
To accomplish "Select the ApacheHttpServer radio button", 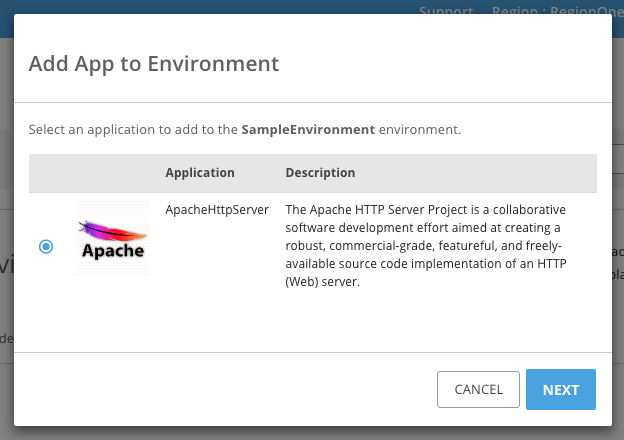I will pos(46,246).
